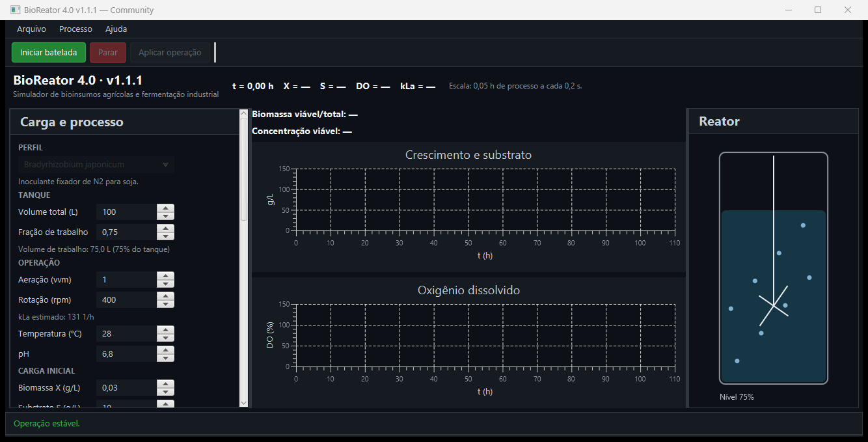Click the BioReator app icon in title bar
This screenshot has width=868, height=442.
point(15,10)
